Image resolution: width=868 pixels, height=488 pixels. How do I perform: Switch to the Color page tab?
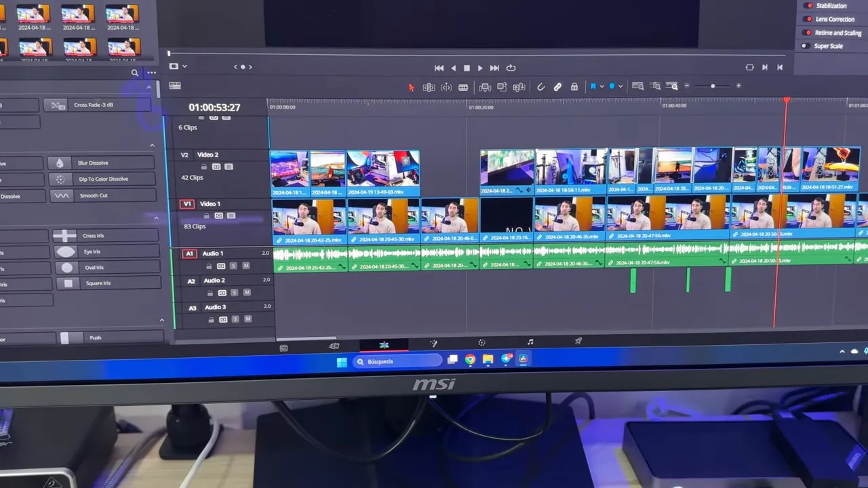coord(481,343)
